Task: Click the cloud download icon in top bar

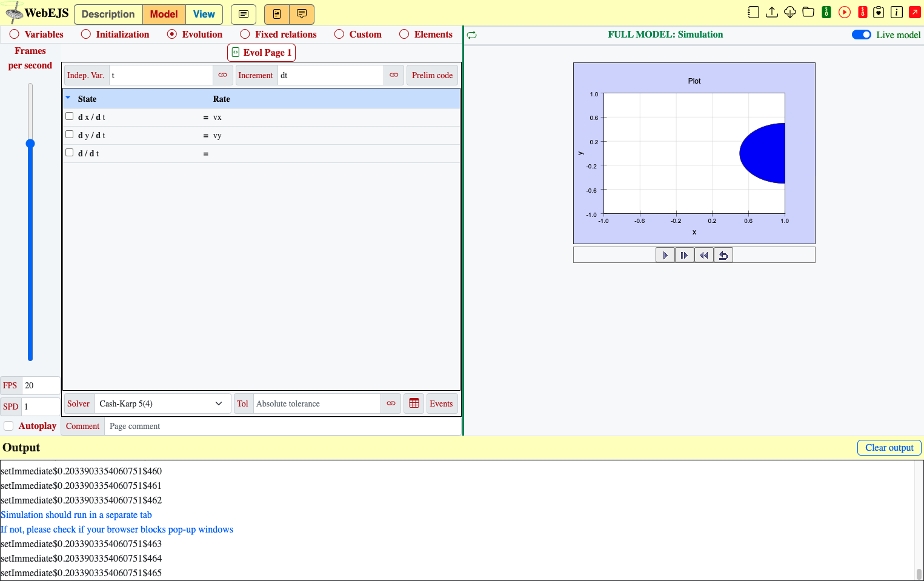Action: pos(790,12)
